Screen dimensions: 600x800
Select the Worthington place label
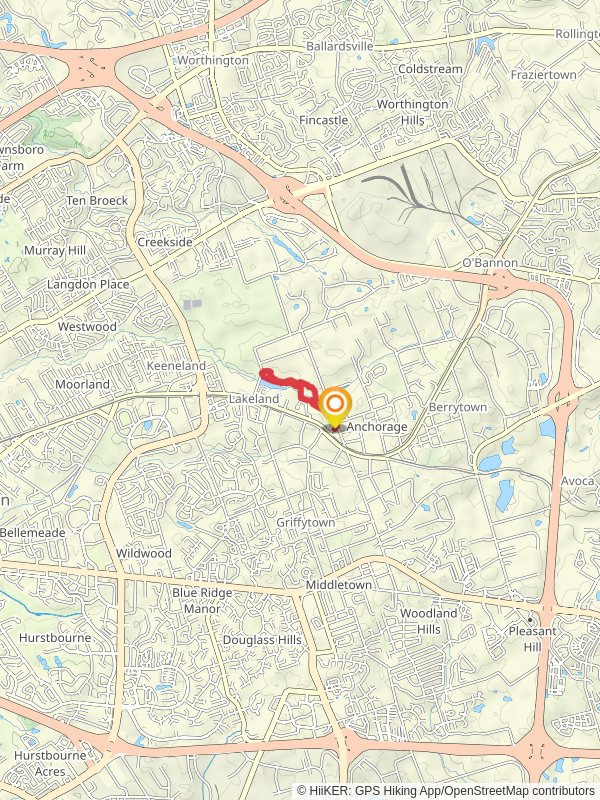click(213, 60)
